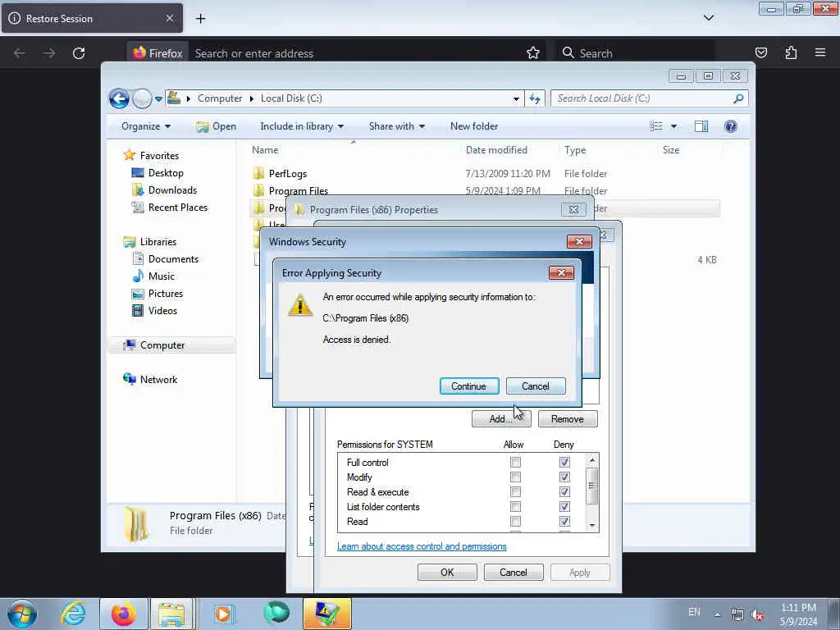Click the OK button in permissions dialog
This screenshot has height=630, width=840.
tap(447, 572)
